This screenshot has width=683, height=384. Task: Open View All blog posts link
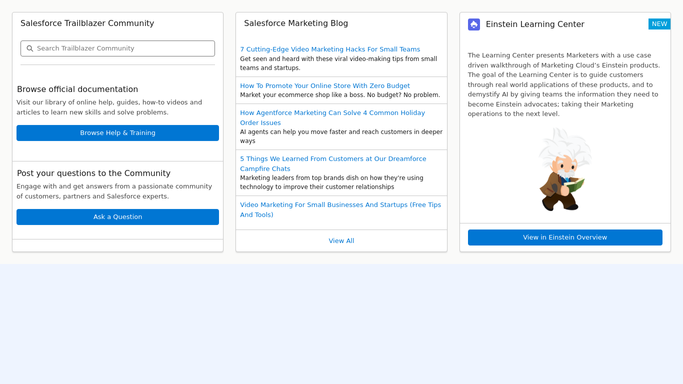click(x=342, y=241)
